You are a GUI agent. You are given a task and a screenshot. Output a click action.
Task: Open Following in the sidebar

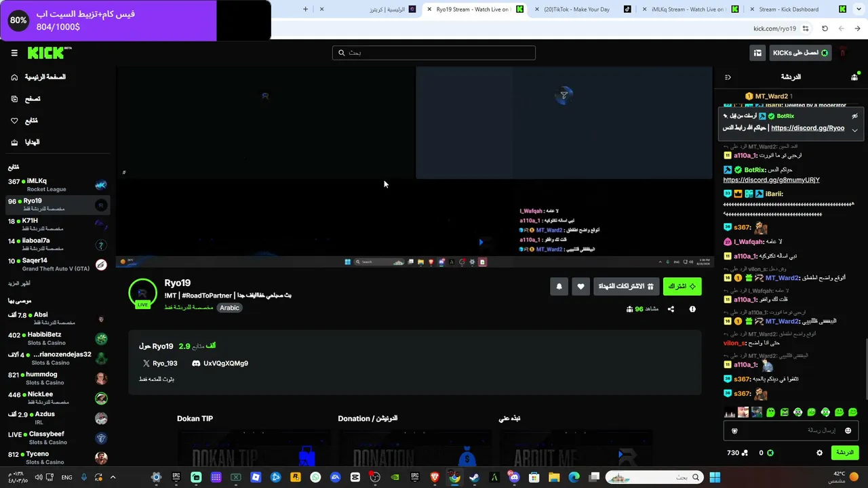pyautogui.click(x=24, y=121)
